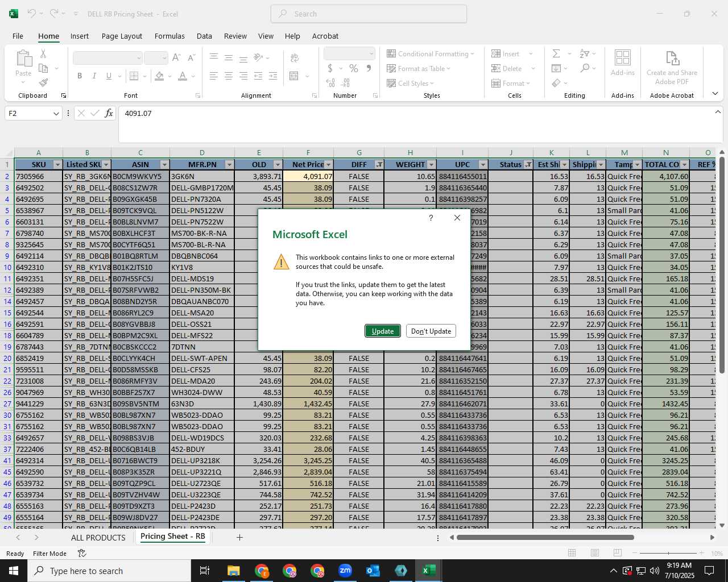This screenshot has width=728, height=582.
Task: Open the Status column filter dropdown
Action: pos(528,165)
